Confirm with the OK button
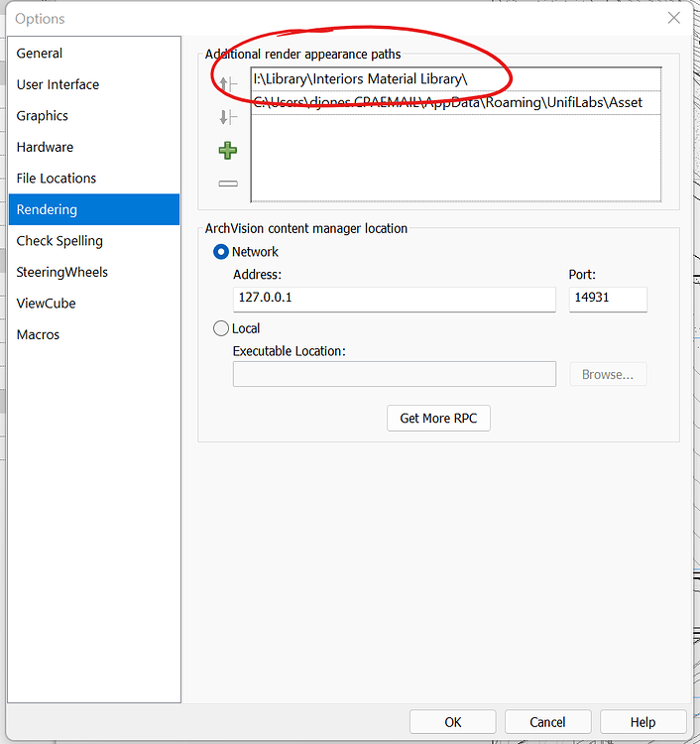 [452, 722]
